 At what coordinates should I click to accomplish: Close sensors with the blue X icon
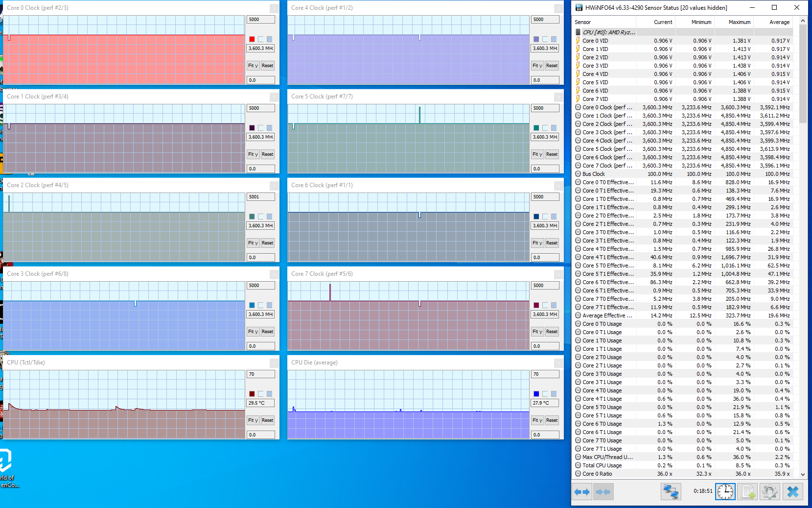point(793,492)
